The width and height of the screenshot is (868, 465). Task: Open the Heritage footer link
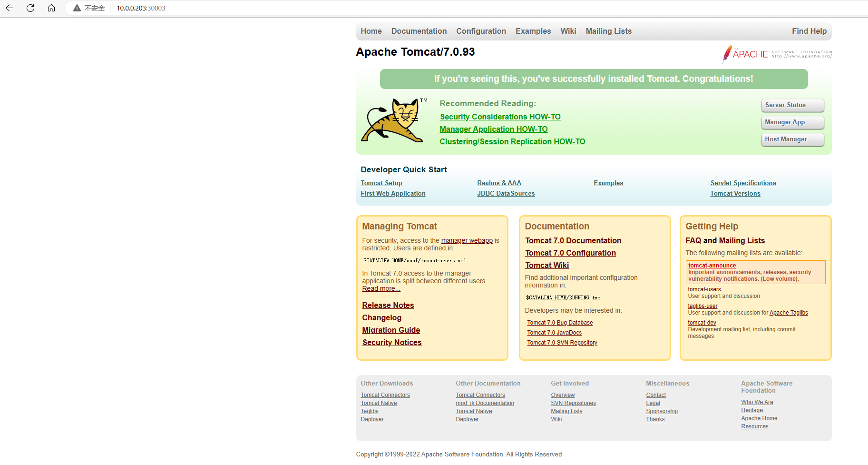click(x=752, y=410)
